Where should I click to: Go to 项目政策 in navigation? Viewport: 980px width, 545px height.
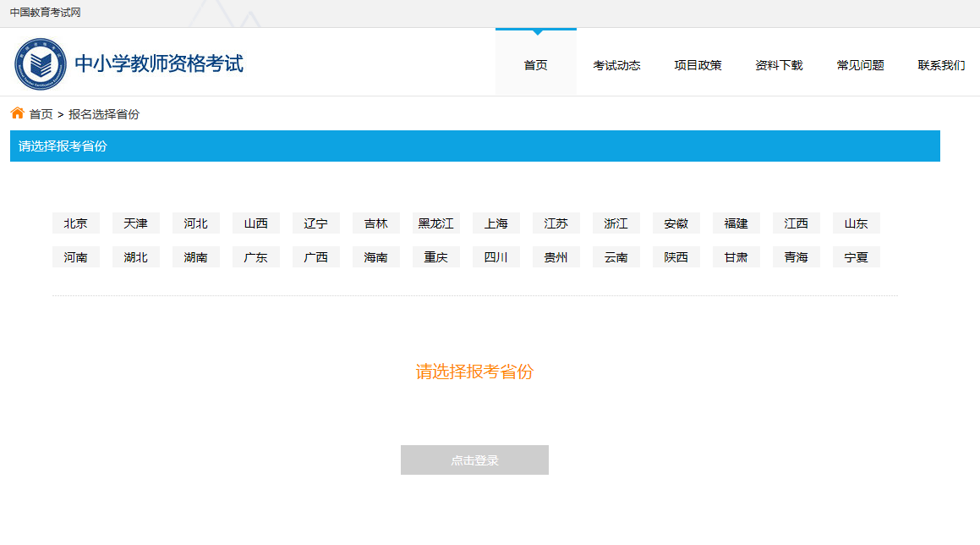[x=698, y=65]
